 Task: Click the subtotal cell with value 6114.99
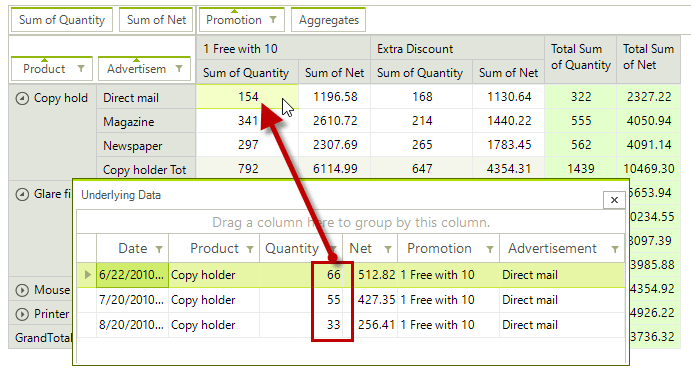[334, 169]
